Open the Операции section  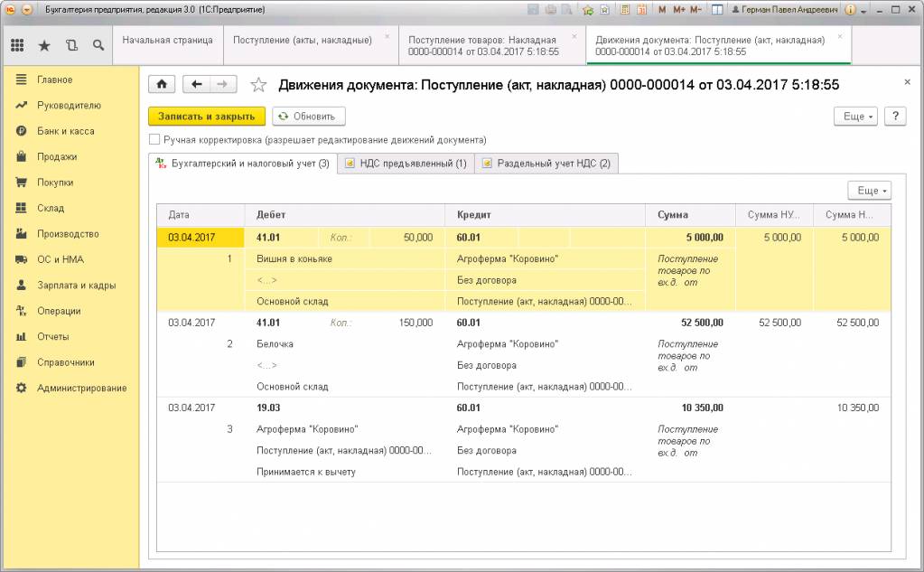[x=59, y=312]
